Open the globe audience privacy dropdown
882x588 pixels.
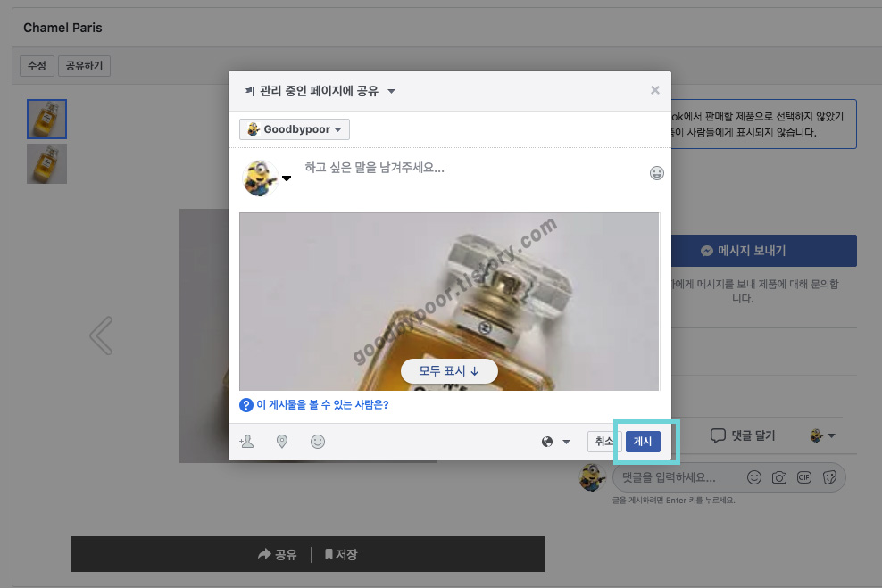(556, 442)
